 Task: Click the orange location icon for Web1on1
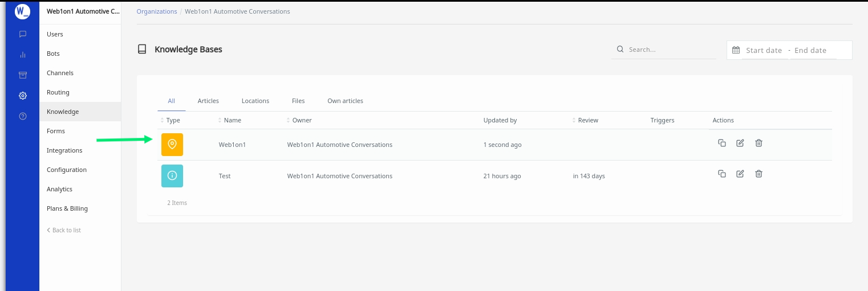[172, 145]
